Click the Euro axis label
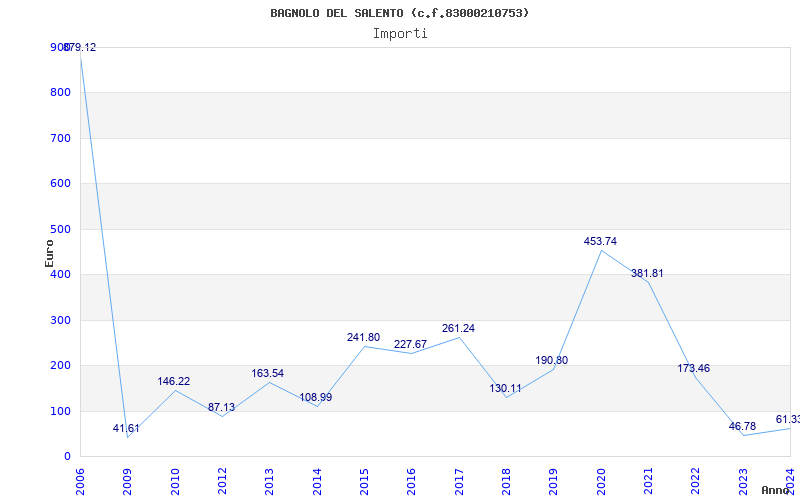 coord(49,253)
